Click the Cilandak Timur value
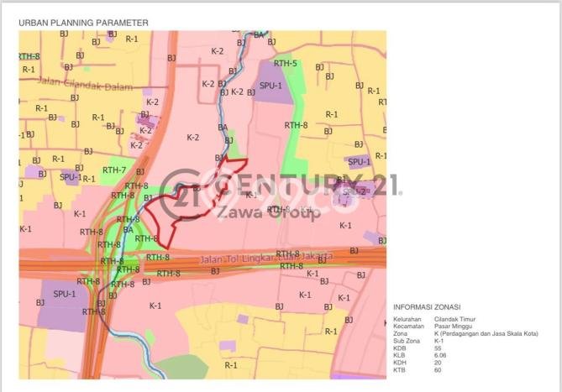 [454, 319]
